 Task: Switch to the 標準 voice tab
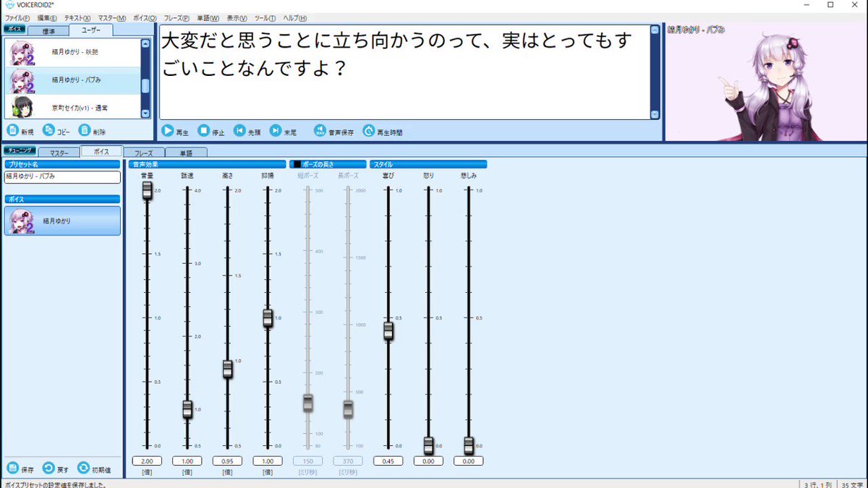49,31
